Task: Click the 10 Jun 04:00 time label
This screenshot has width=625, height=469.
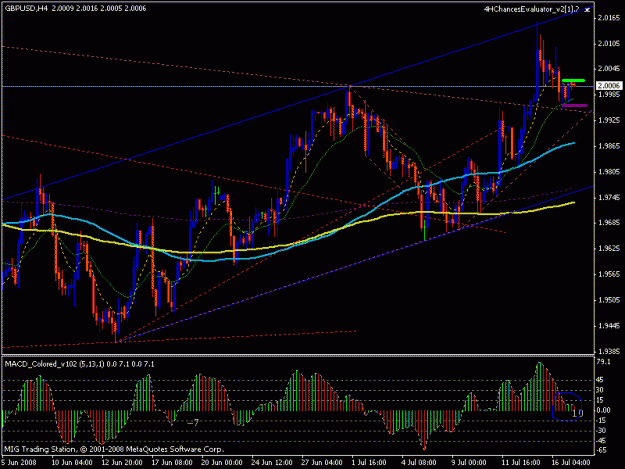Action: click(x=72, y=463)
